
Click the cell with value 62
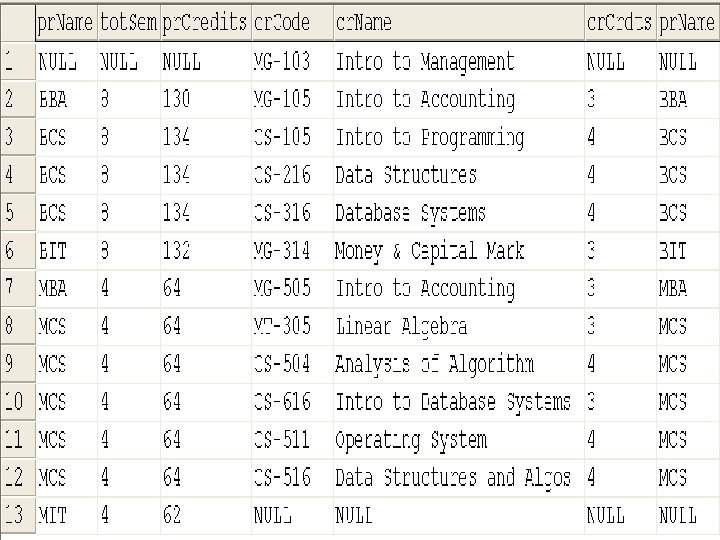(206, 515)
